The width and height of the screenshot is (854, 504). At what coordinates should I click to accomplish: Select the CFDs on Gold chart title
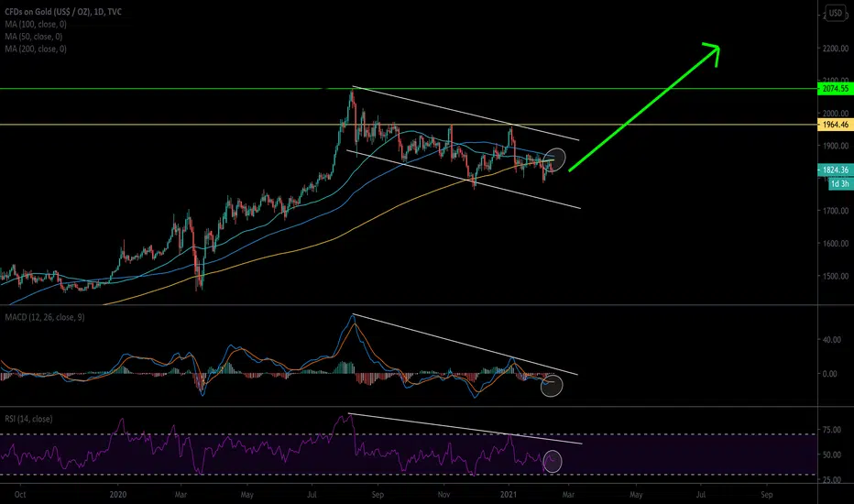[63, 11]
